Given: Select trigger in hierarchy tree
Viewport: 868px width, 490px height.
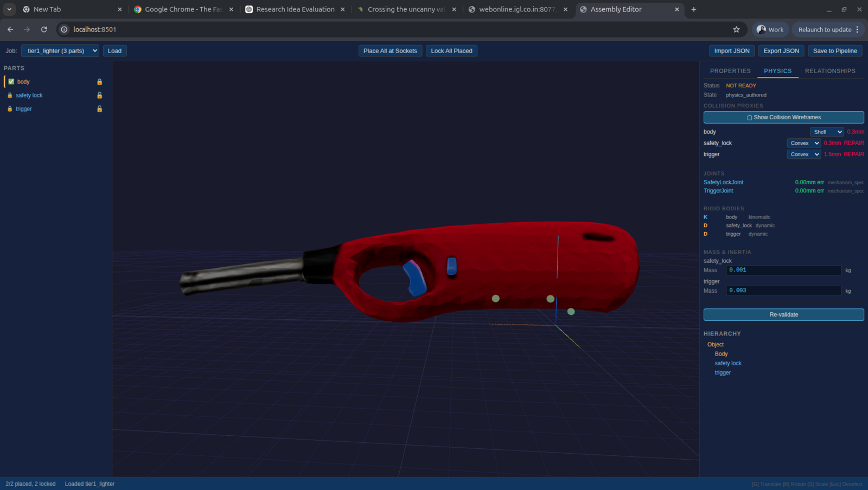Looking at the screenshot, I should 723,373.
